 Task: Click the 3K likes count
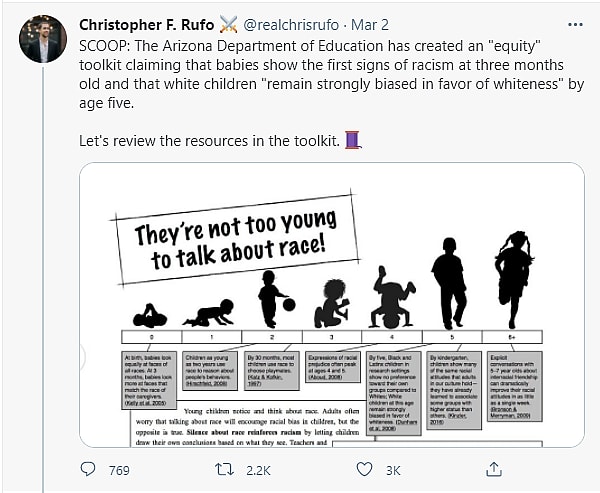point(393,470)
